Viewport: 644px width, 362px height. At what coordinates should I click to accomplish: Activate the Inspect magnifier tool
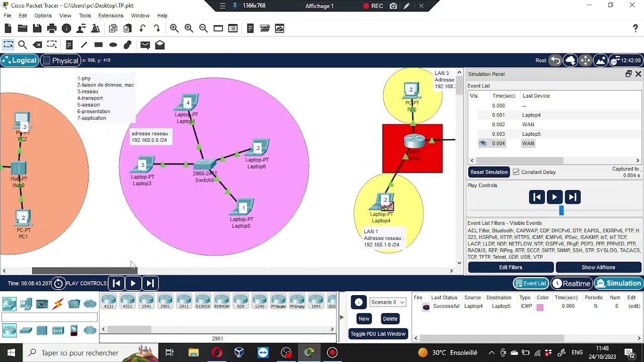(x=23, y=45)
